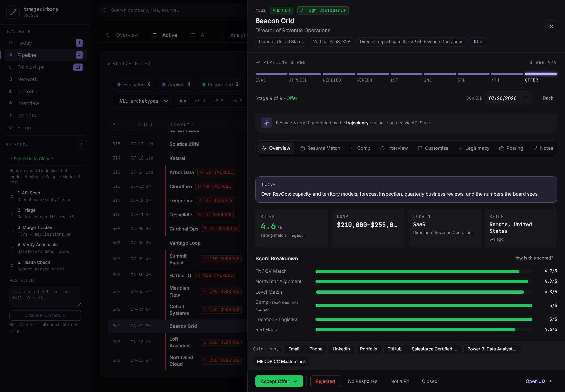Click the booked date field 07/26/2026
The width and height of the screenshot is (565, 392).
(508, 98)
